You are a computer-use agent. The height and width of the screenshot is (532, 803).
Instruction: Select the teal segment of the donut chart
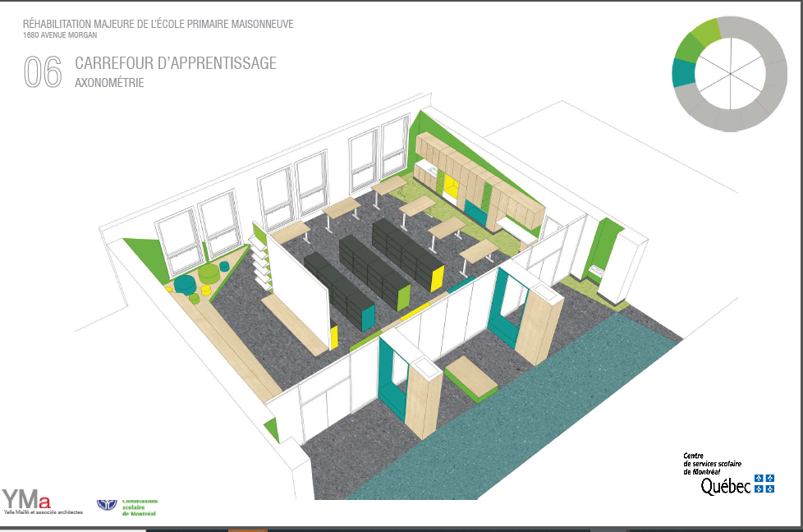tap(681, 73)
